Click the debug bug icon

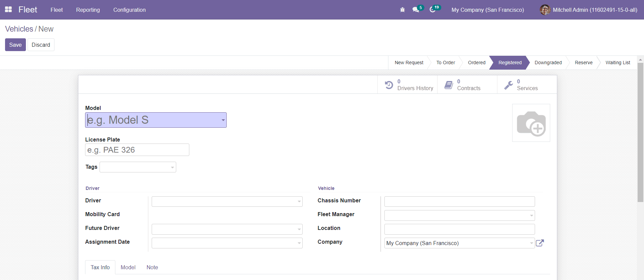coord(402,10)
